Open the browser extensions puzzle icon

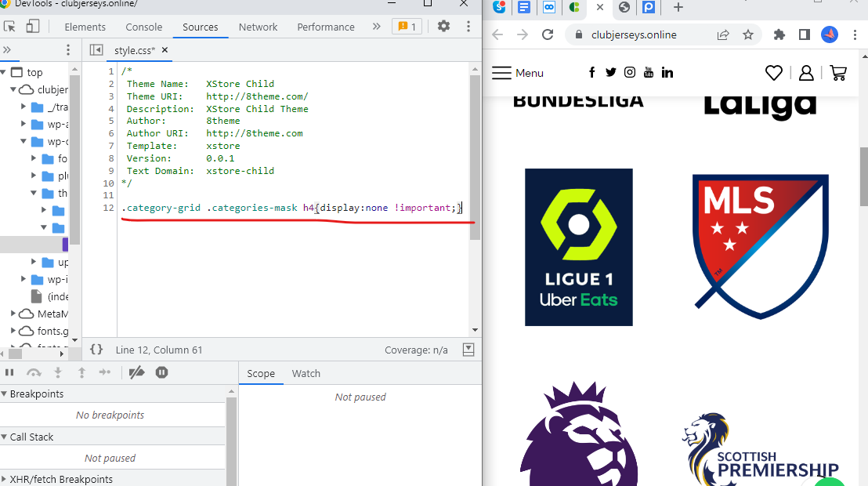[x=779, y=35]
